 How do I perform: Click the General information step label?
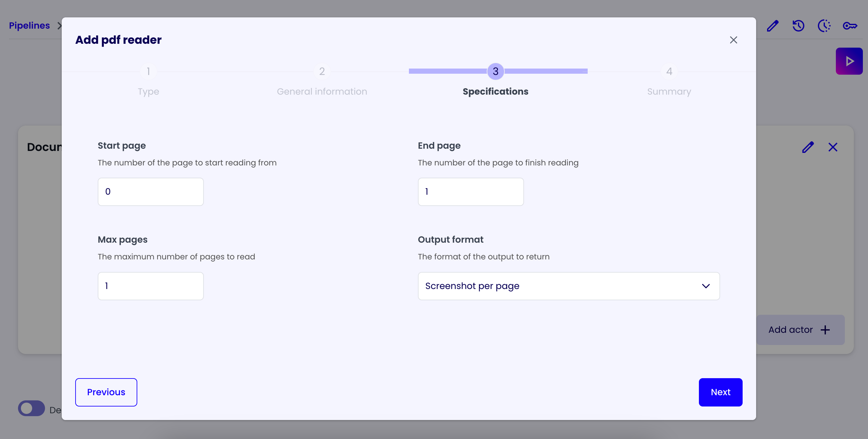click(322, 91)
